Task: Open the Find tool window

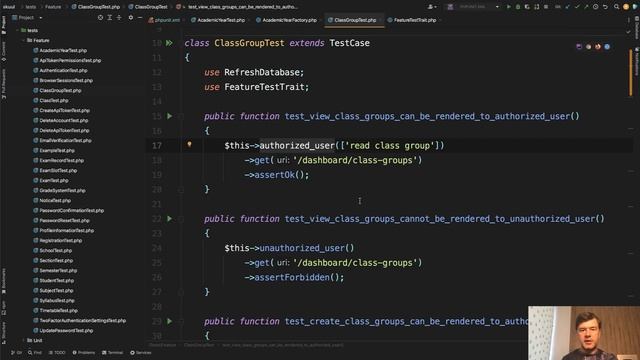Action: click(x=35, y=353)
